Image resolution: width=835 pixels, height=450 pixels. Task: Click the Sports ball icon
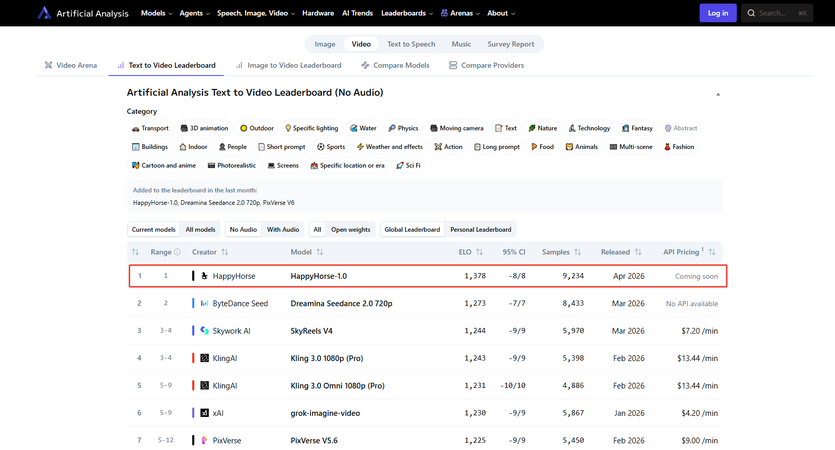[321, 147]
